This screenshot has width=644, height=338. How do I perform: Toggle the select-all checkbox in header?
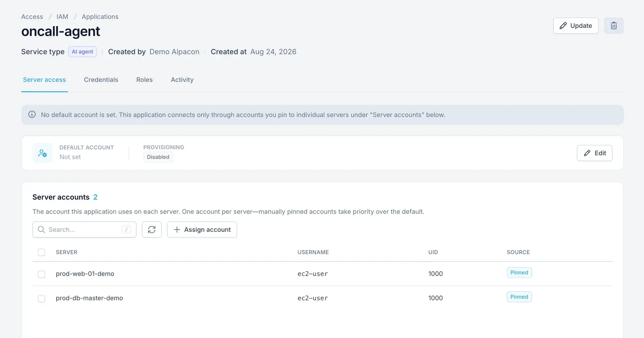click(42, 252)
